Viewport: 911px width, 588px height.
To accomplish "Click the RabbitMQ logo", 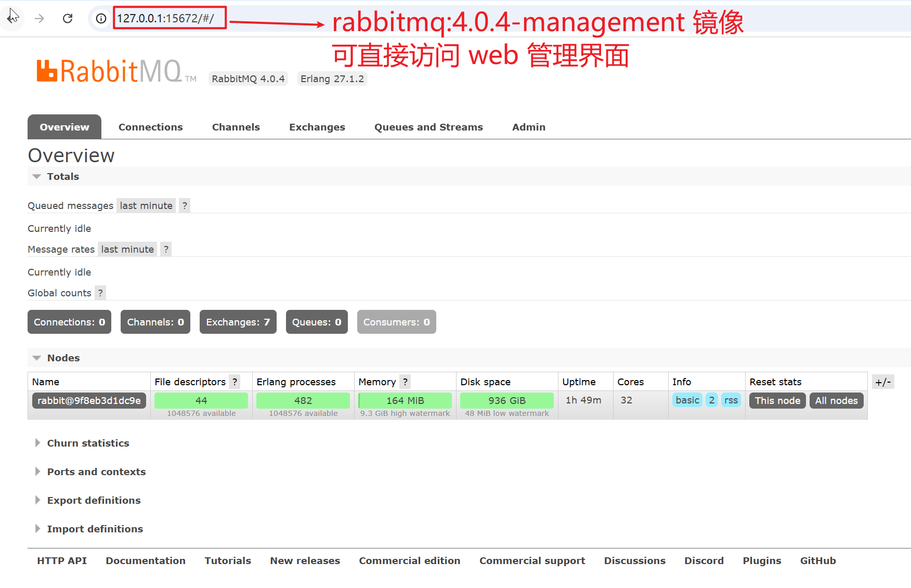I will (x=116, y=71).
